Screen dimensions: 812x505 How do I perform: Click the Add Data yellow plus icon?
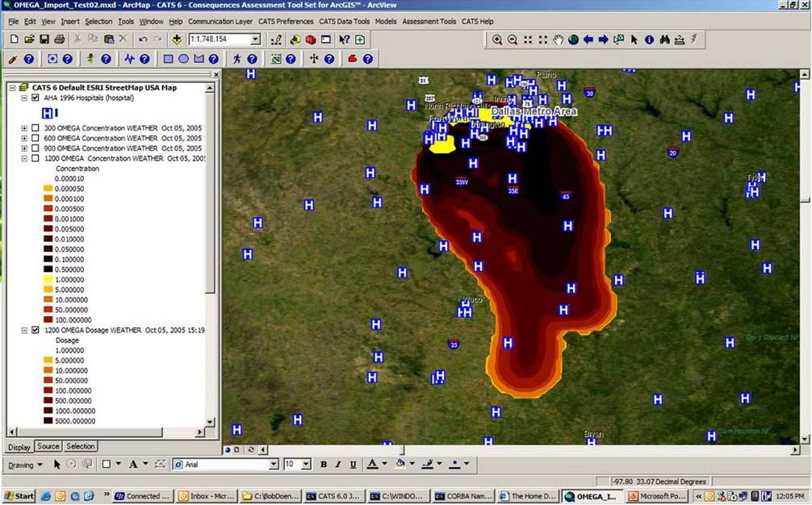coord(177,40)
